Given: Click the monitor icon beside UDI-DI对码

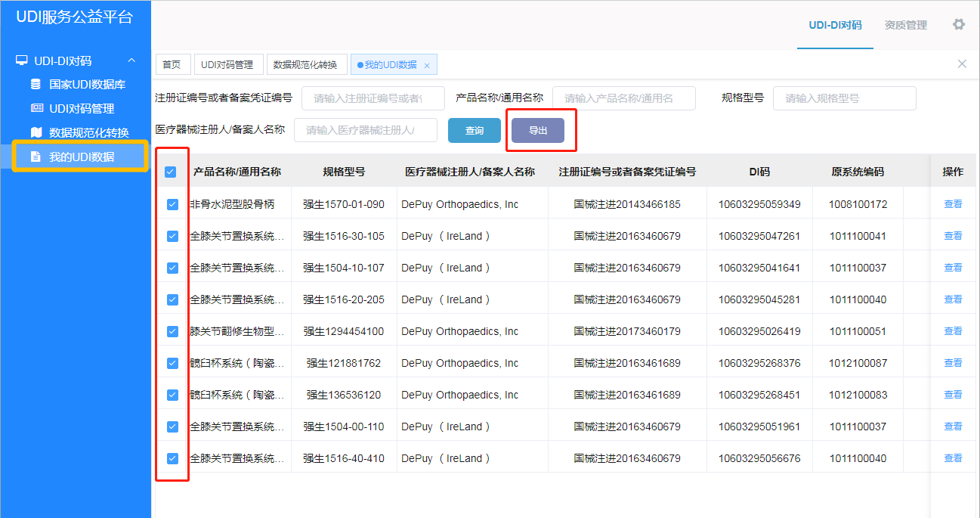Looking at the screenshot, I should point(22,60).
